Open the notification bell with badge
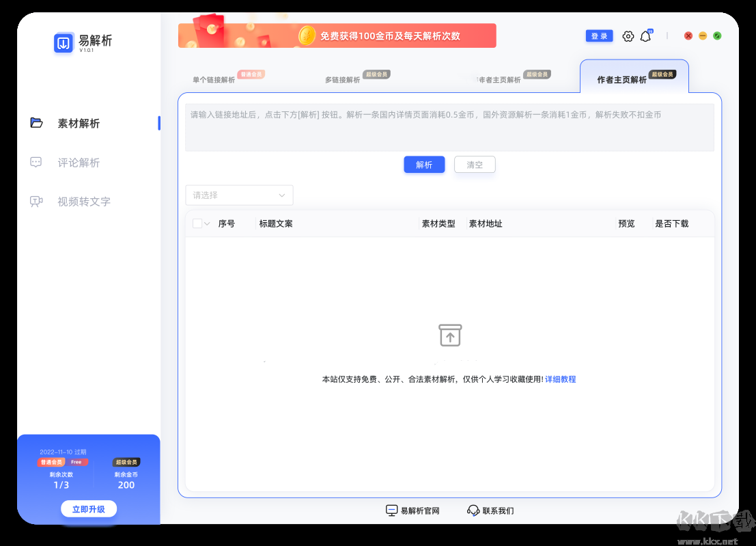 (x=645, y=36)
